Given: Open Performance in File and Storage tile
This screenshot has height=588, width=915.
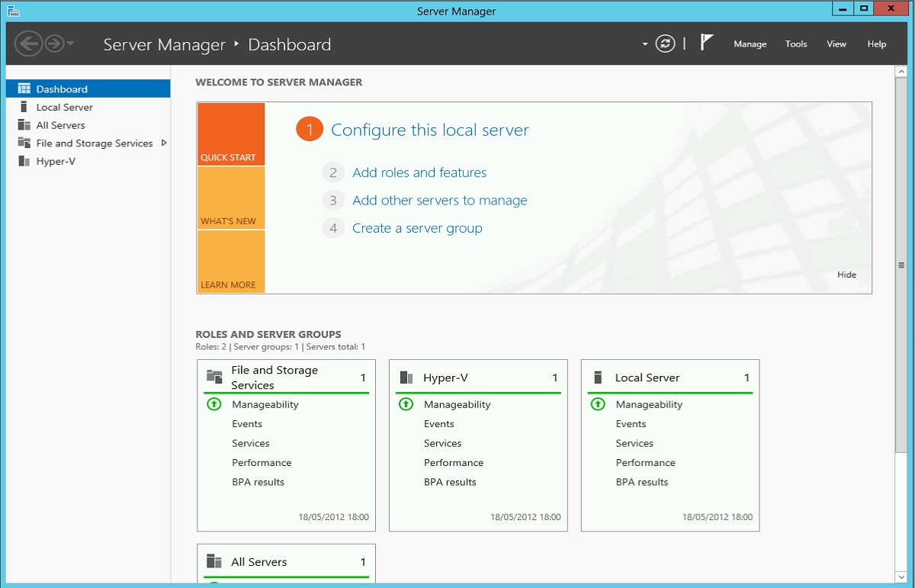Looking at the screenshot, I should click(262, 463).
